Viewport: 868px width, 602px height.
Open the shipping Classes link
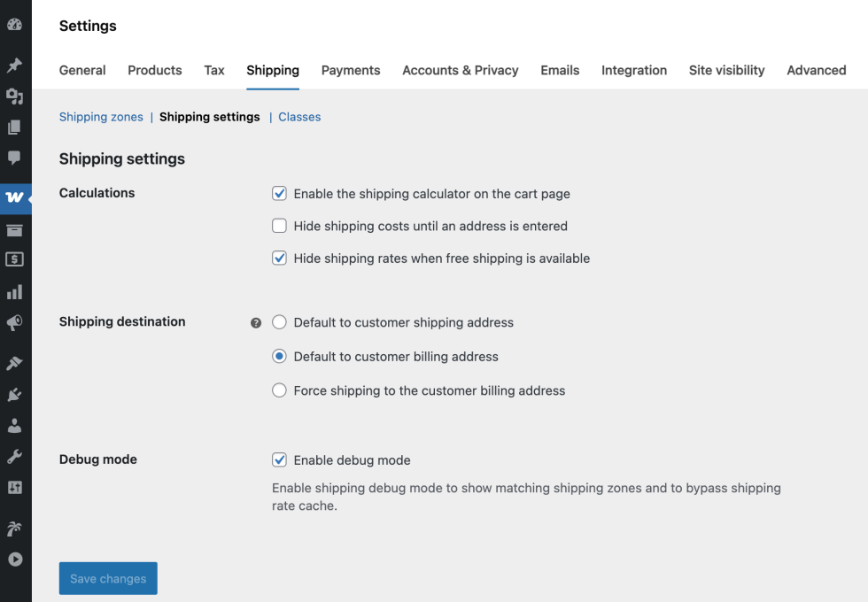(299, 117)
